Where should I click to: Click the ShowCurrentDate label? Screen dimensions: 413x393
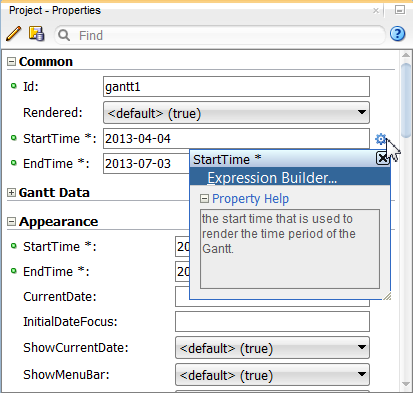pos(76,348)
